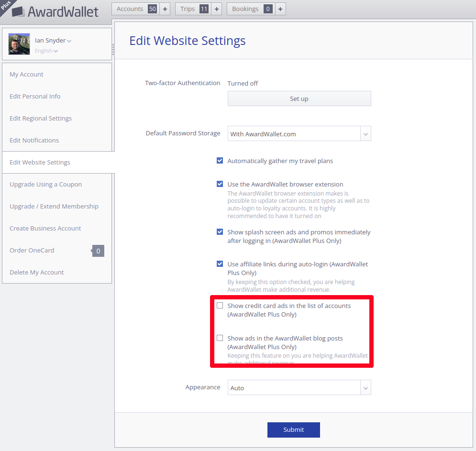Screen dimensions: 476x451
Task: Add a new trip with plus button
Action: [216, 9]
